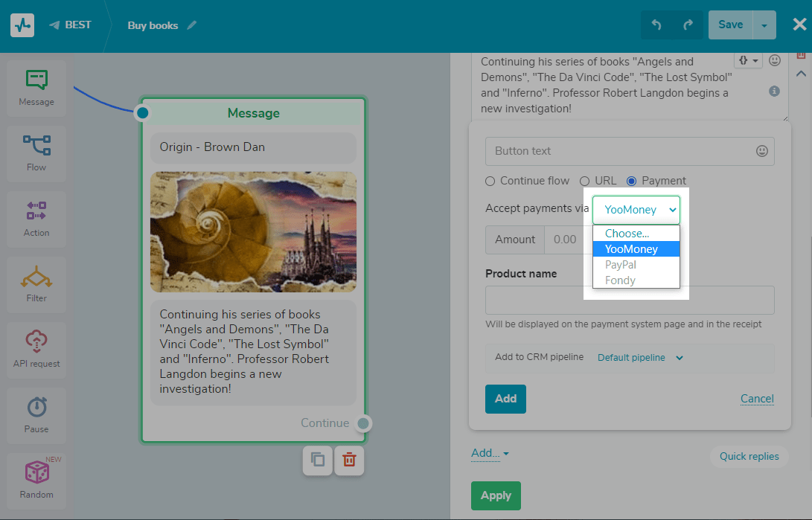Delete the message block via trash icon

click(348, 460)
